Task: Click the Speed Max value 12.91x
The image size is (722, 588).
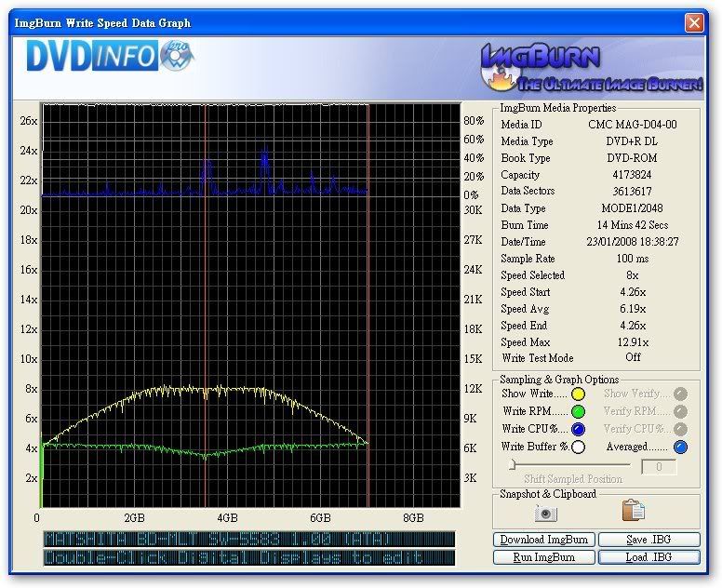Action: 632,342
